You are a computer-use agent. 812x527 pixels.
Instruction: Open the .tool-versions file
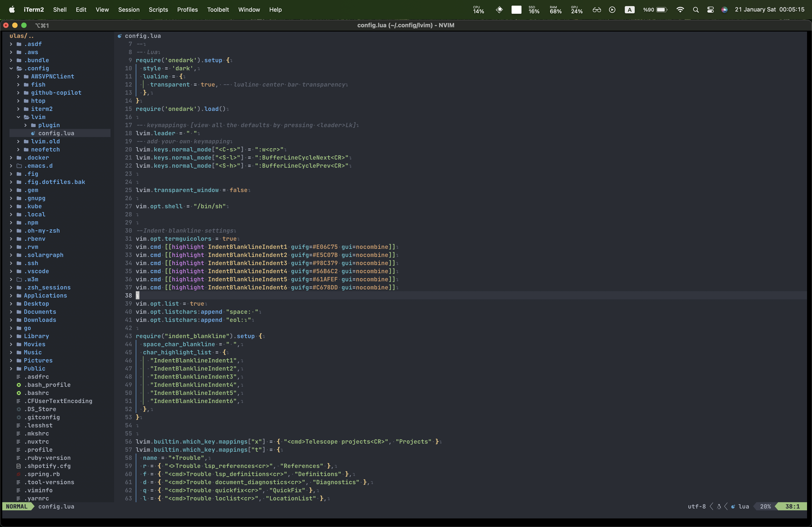[49, 482]
